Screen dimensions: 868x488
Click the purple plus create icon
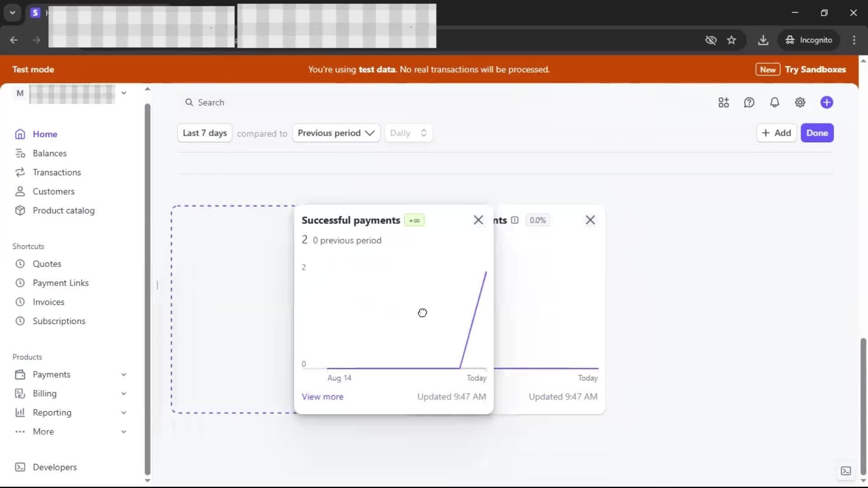pyautogui.click(x=826, y=103)
